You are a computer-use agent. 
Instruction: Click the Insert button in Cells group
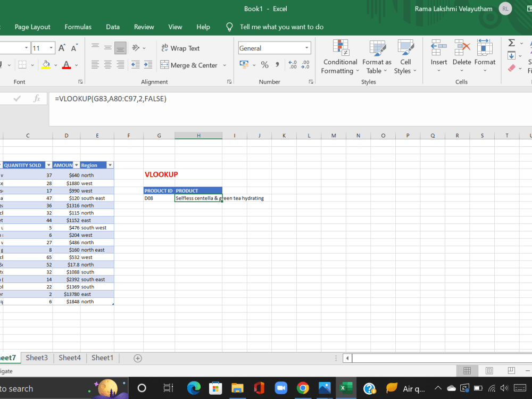tap(438, 53)
